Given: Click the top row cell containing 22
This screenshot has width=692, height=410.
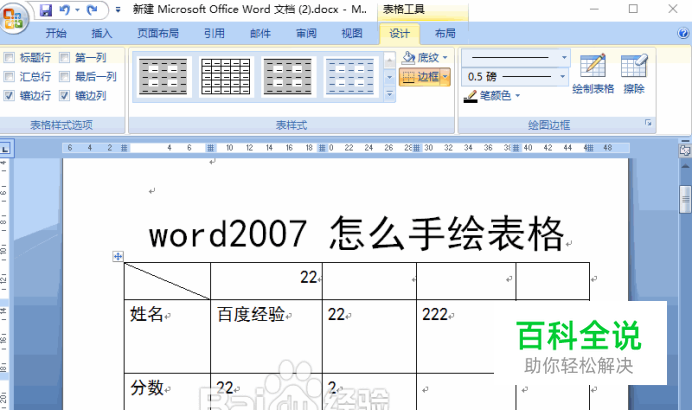Looking at the screenshot, I should (x=267, y=281).
